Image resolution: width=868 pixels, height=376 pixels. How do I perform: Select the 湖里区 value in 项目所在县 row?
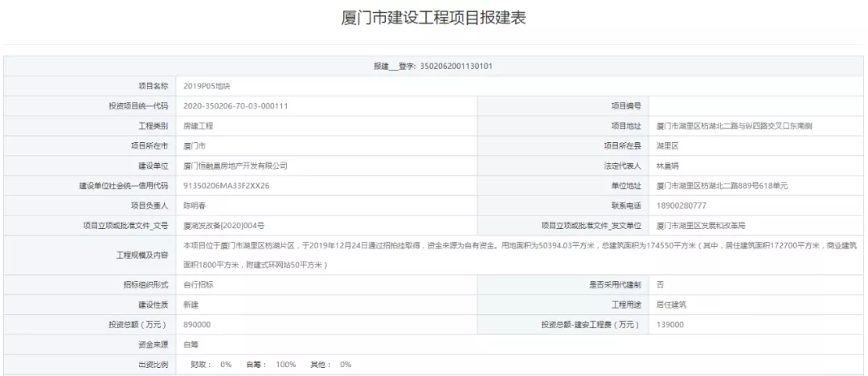point(667,146)
